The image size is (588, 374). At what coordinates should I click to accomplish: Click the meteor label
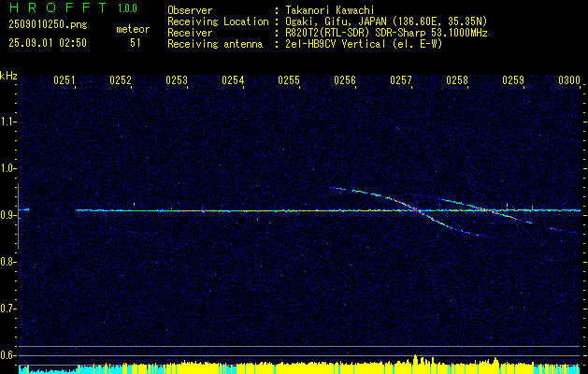(133, 29)
